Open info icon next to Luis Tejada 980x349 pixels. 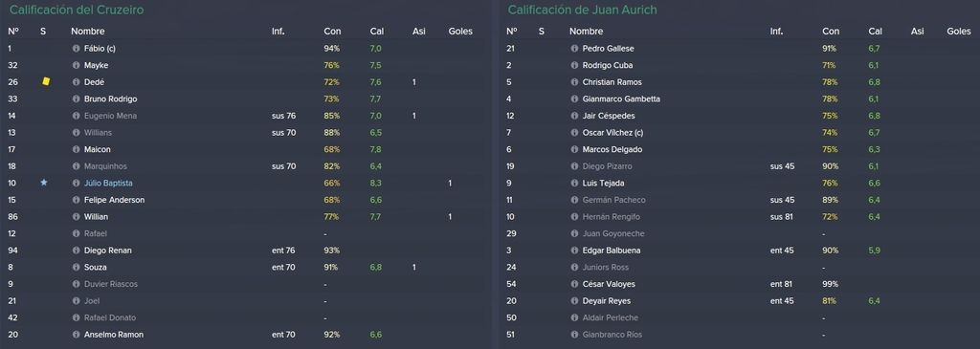point(574,183)
